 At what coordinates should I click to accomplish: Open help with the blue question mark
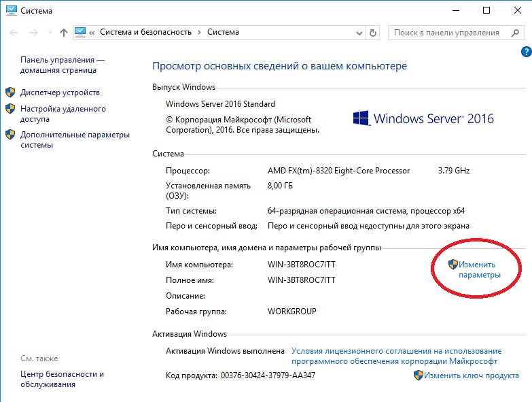point(525,52)
